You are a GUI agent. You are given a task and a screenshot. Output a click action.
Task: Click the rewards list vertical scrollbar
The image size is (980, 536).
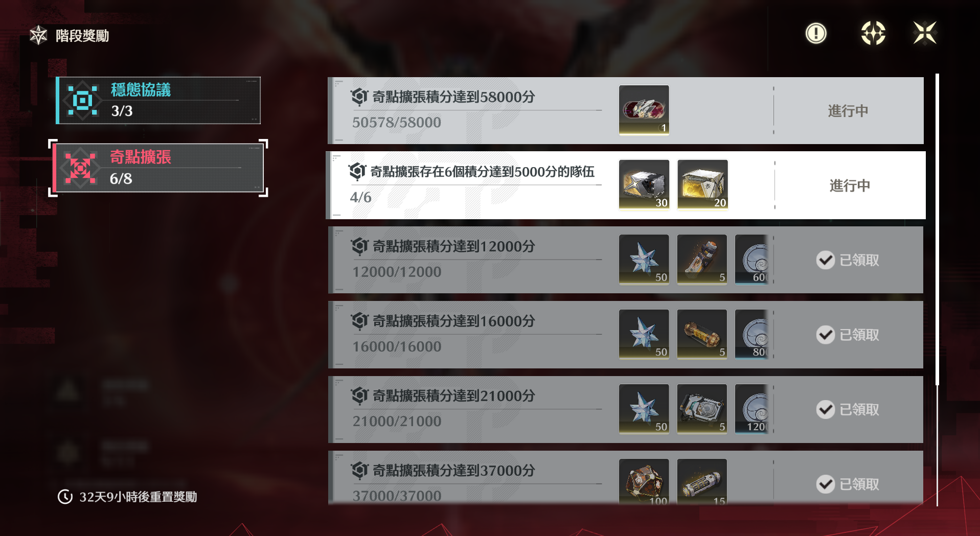point(937,230)
